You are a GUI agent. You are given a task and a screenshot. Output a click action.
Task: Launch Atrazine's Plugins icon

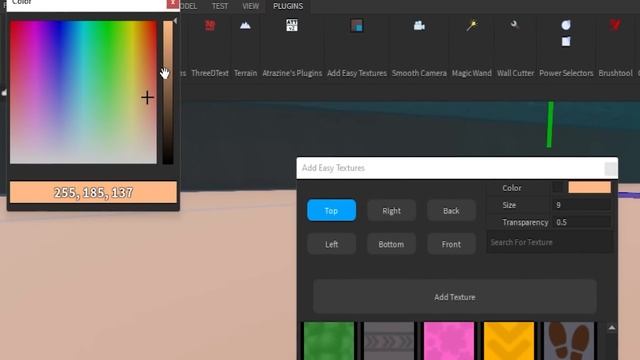[292, 25]
